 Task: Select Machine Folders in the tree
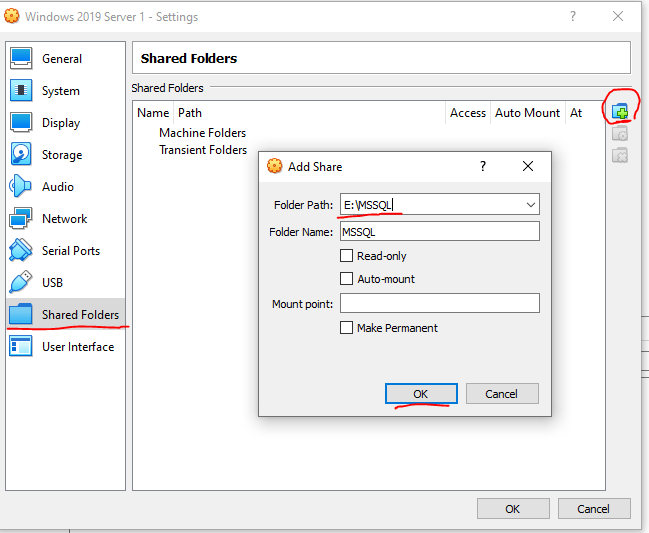point(202,133)
